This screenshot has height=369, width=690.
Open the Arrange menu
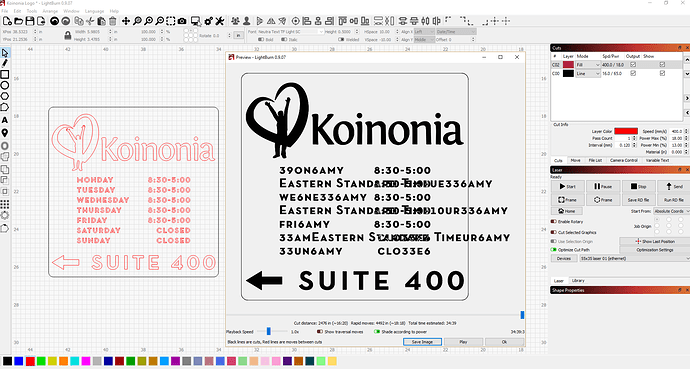coord(50,11)
